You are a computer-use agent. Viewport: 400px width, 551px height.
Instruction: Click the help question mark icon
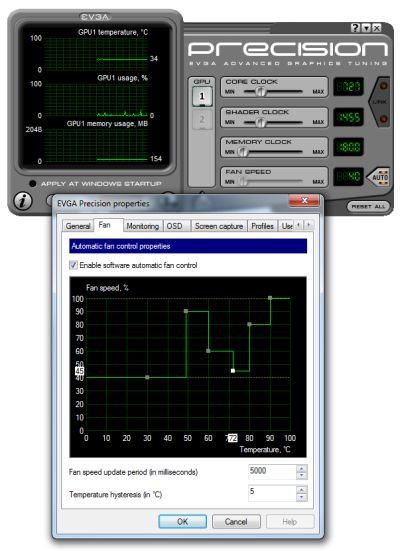click(355, 28)
